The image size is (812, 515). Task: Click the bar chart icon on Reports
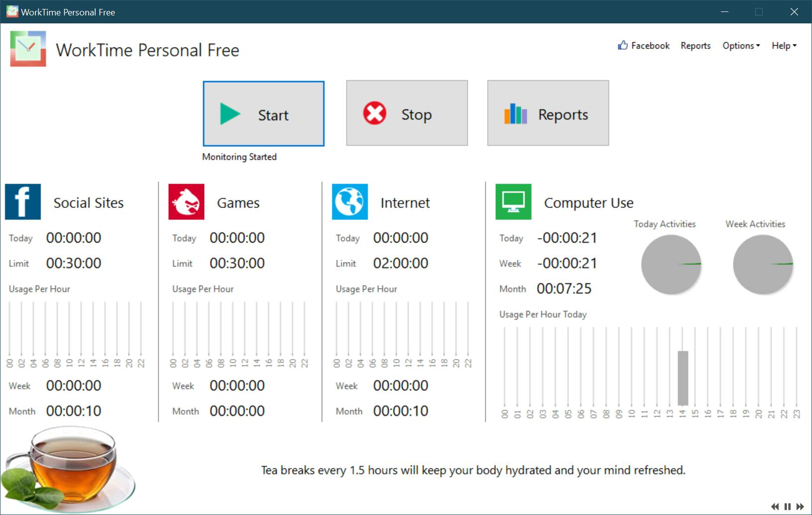pyautogui.click(x=515, y=114)
